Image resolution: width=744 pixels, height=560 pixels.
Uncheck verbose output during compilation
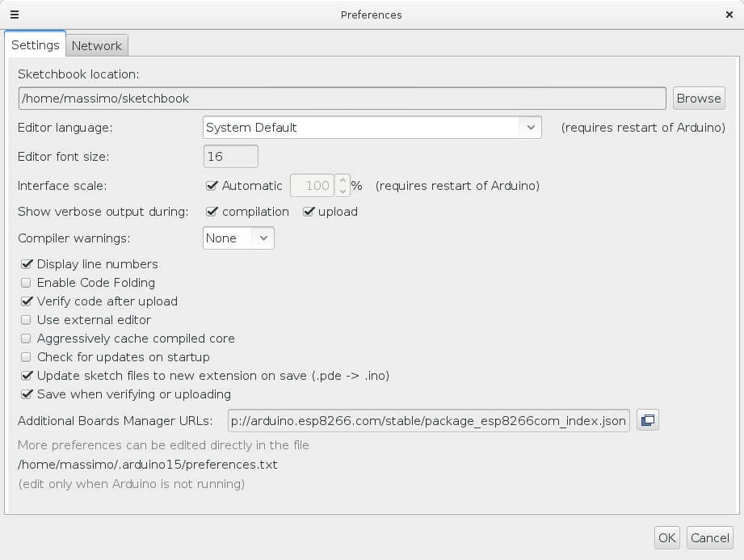pos(212,212)
